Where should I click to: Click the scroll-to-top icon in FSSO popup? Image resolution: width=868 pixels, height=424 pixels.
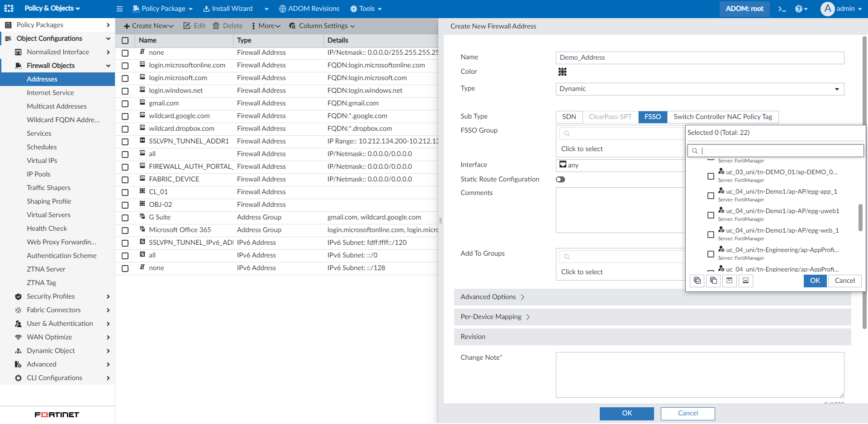[x=745, y=281]
